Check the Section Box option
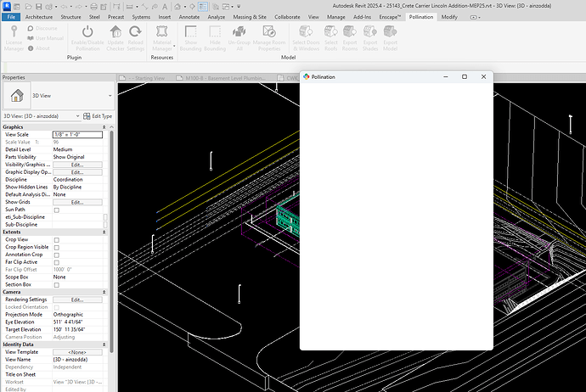This screenshot has width=586, height=392. (57, 284)
